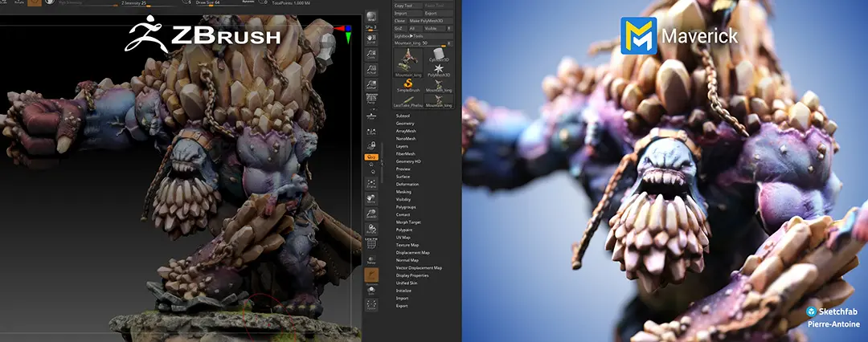The height and width of the screenshot is (342, 868).
Task: Open the Masking section
Action: (x=403, y=192)
